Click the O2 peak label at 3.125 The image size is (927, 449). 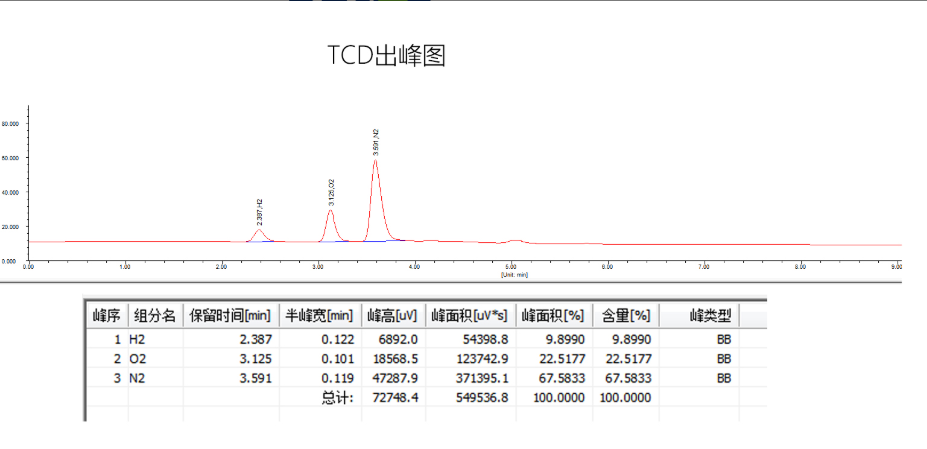point(331,190)
